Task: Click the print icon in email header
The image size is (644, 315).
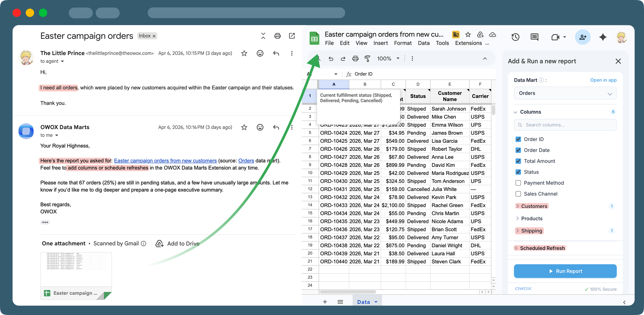Action: coord(277,36)
